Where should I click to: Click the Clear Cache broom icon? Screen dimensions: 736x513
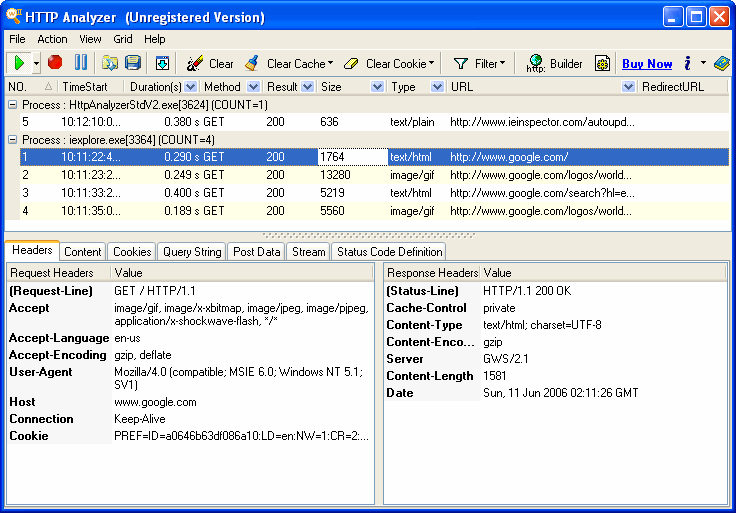coord(252,63)
